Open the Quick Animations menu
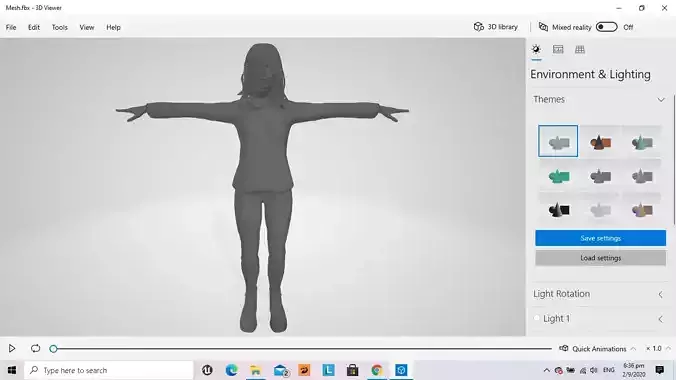This screenshot has height=380, width=676. (597, 349)
